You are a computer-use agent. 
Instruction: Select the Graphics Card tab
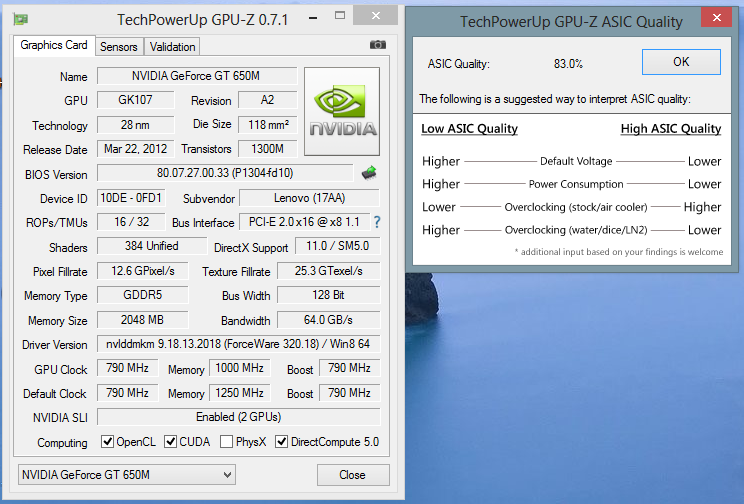tap(54, 45)
